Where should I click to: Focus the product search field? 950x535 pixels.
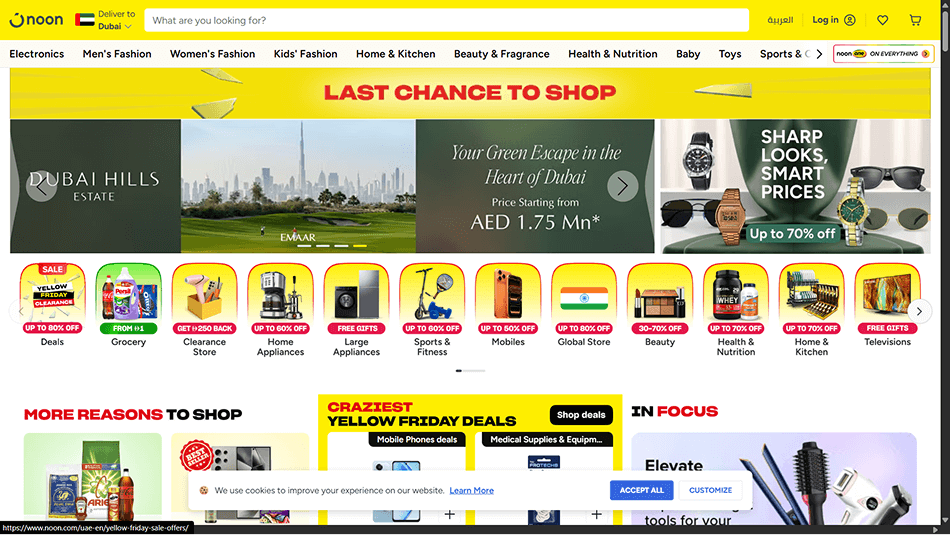pyautogui.click(x=447, y=20)
